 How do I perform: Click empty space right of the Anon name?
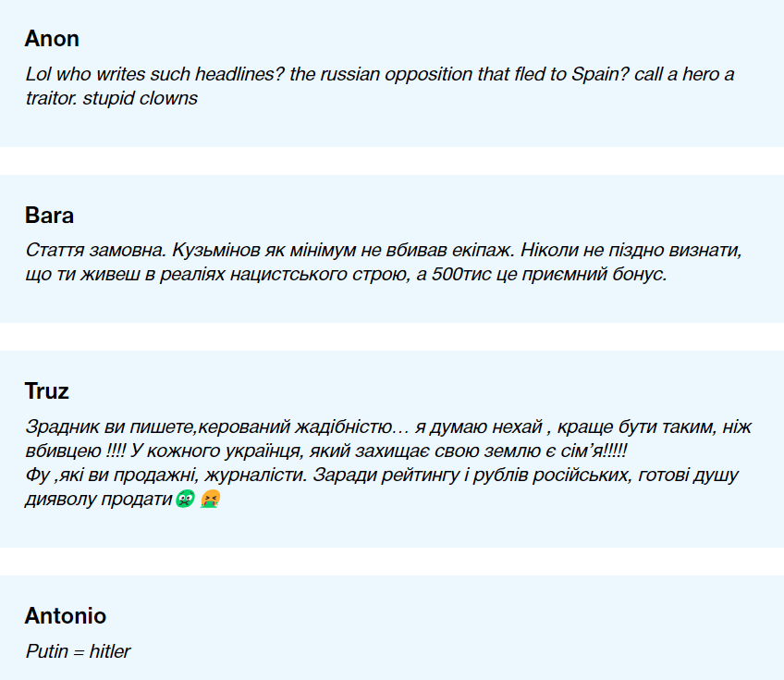click(416, 39)
